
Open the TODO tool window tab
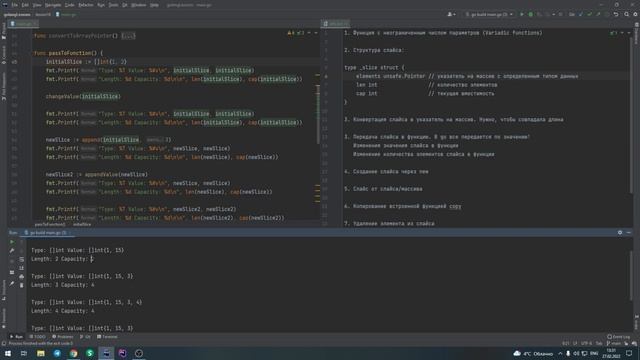pyautogui.click(x=38, y=337)
